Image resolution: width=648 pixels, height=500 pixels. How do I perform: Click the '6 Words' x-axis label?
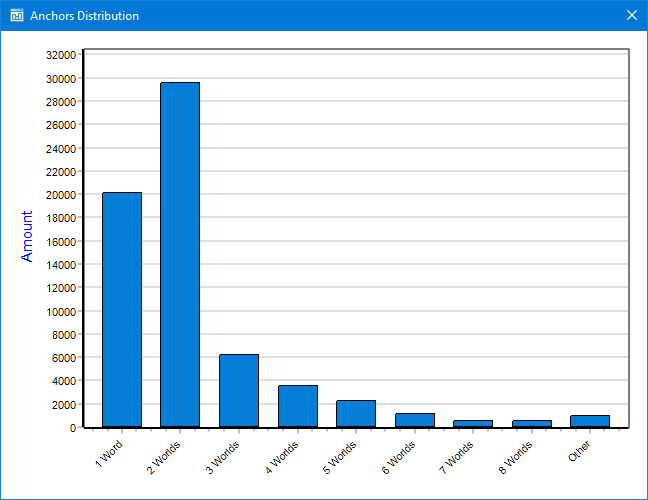pos(398,455)
